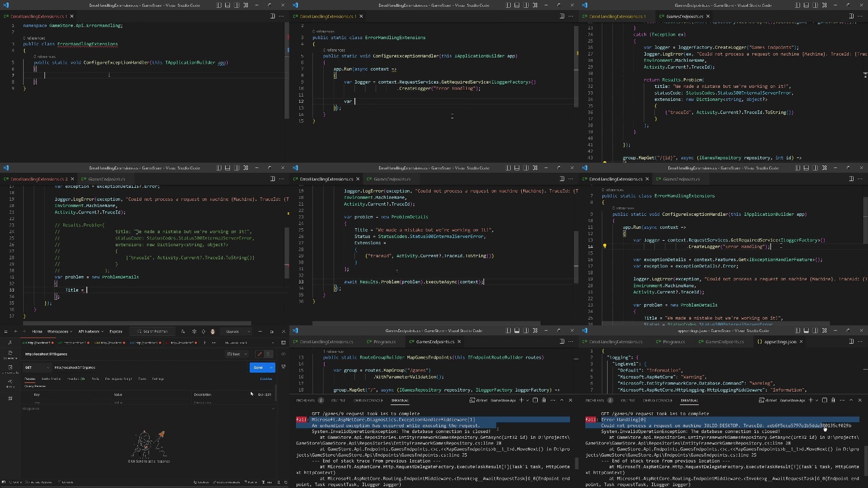Click the user avatar in Postman
Viewport: 868px width, 488px height.
pos(213,332)
